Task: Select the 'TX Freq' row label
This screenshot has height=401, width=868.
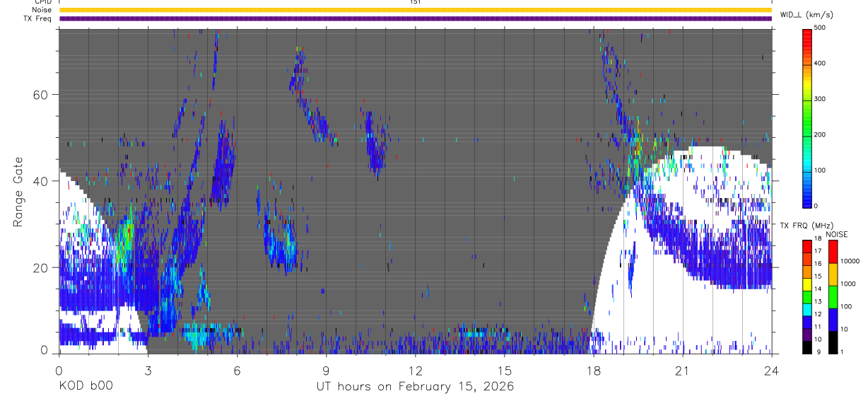Action: [38, 18]
